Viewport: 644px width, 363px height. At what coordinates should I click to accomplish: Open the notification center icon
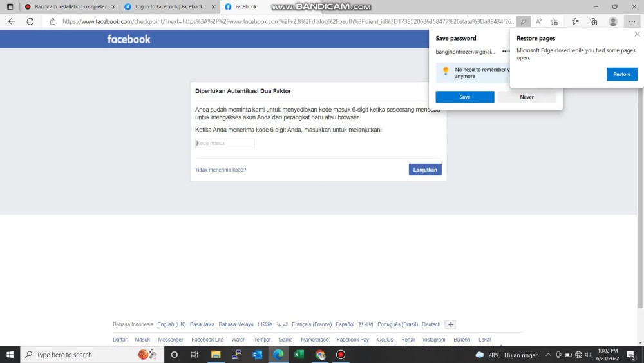click(x=631, y=355)
